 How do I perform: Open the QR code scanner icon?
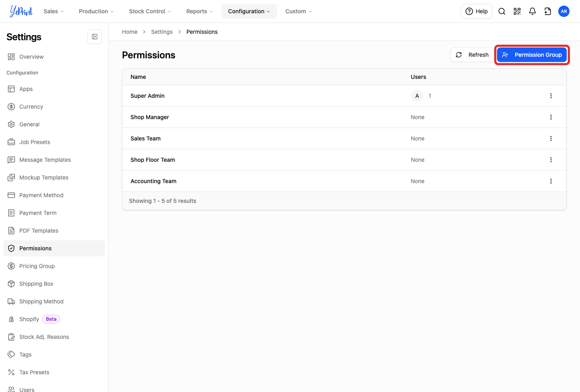pyautogui.click(x=517, y=11)
